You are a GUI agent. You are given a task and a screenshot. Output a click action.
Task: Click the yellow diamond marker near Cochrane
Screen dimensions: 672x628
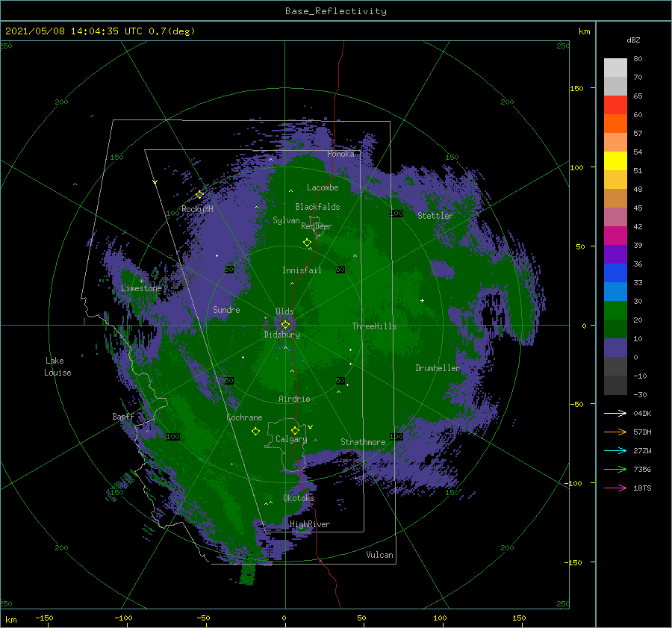point(255,431)
